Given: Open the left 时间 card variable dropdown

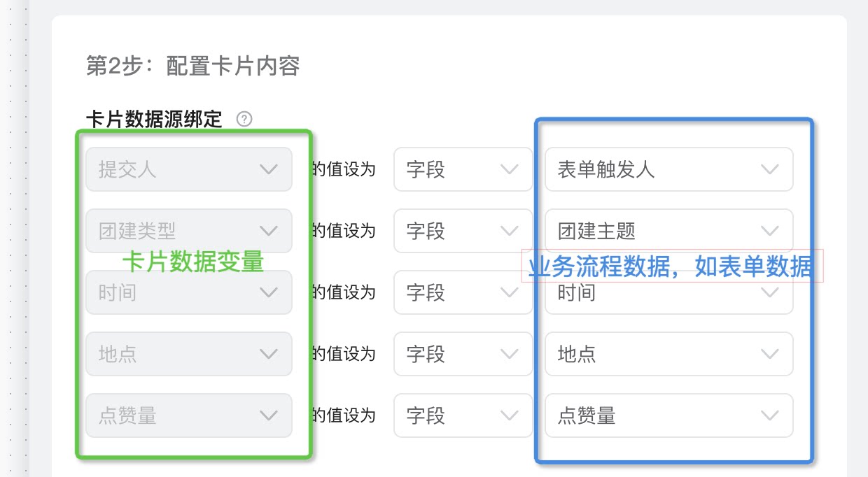Looking at the screenshot, I should (189, 292).
